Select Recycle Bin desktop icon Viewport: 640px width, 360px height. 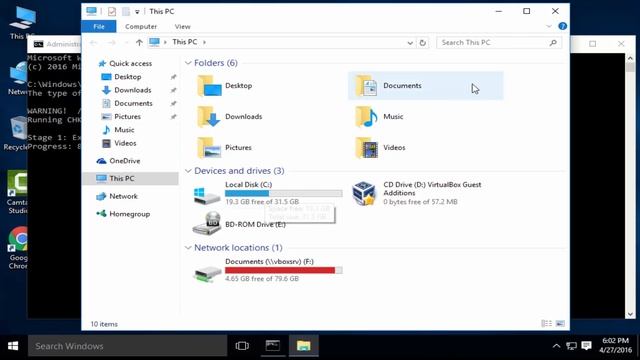coord(16,133)
